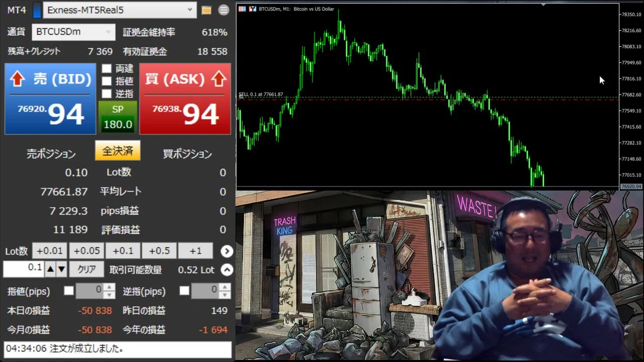644x362 pixels.
Task: Click the 買ポジション header
Action: [188, 154]
